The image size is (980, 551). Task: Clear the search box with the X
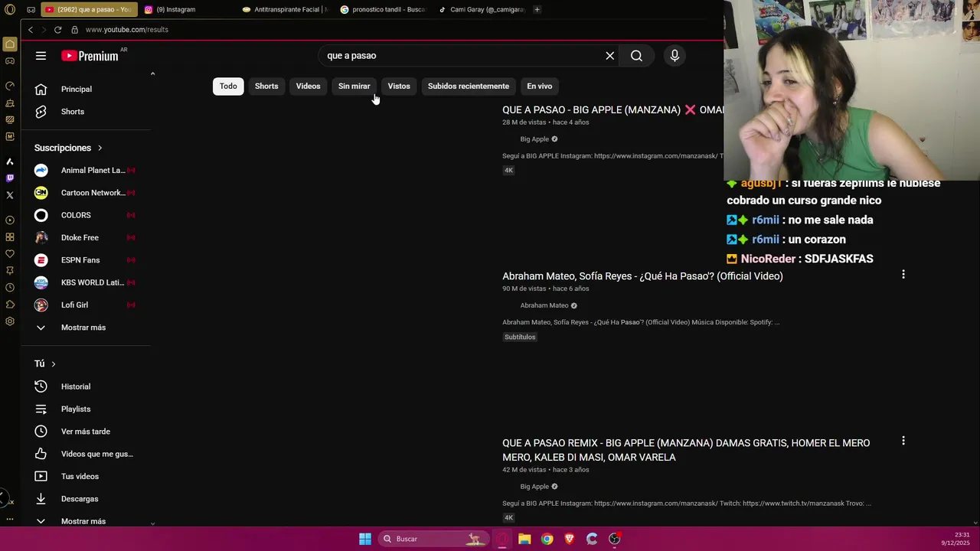[610, 56]
